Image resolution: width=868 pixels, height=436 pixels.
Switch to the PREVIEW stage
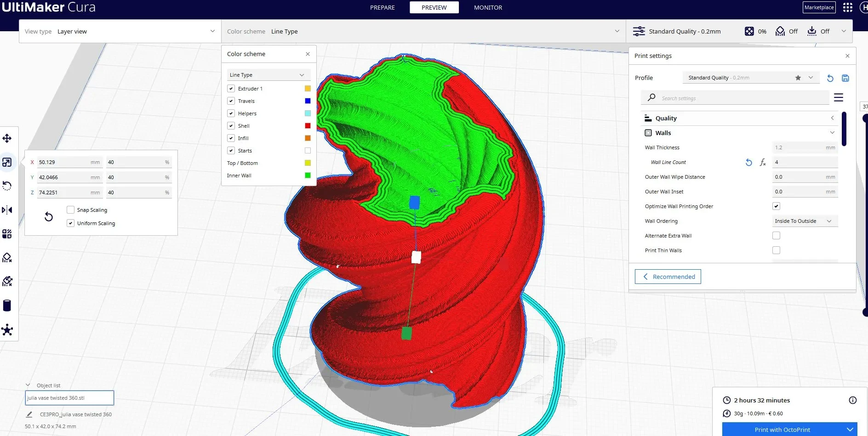point(434,7)
